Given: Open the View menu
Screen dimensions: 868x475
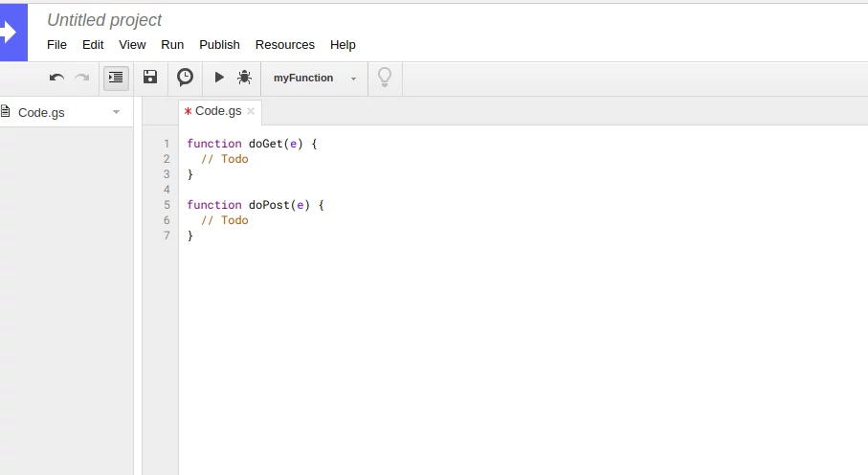Looking at the screenshot, I should pos(132,45).
